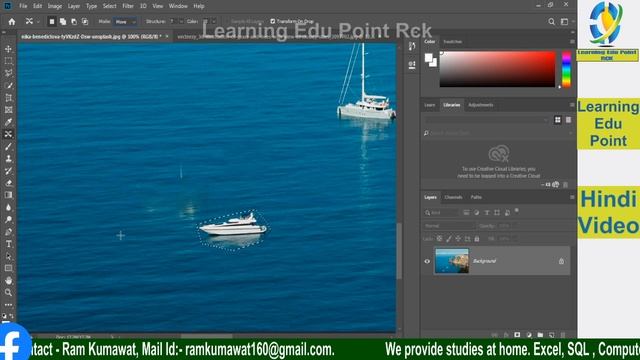Toggle Lock all button in Layers panel
The width and height of the screenshot is (640, 360).
[477, 239]
